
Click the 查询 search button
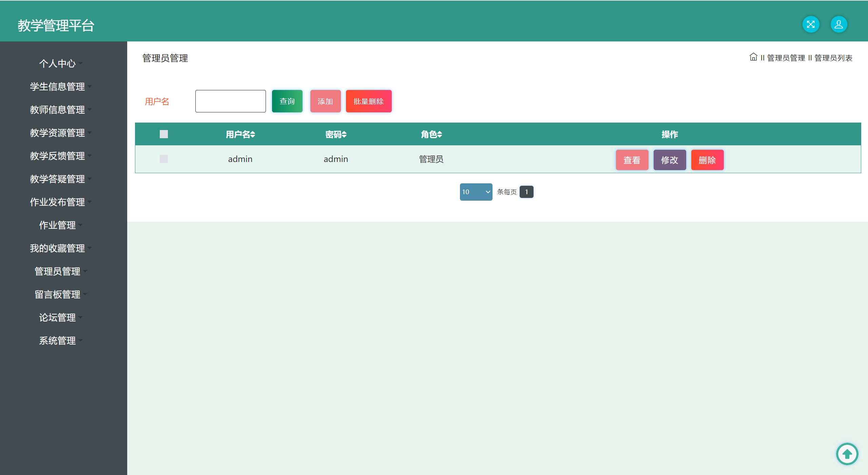[287, 101]
